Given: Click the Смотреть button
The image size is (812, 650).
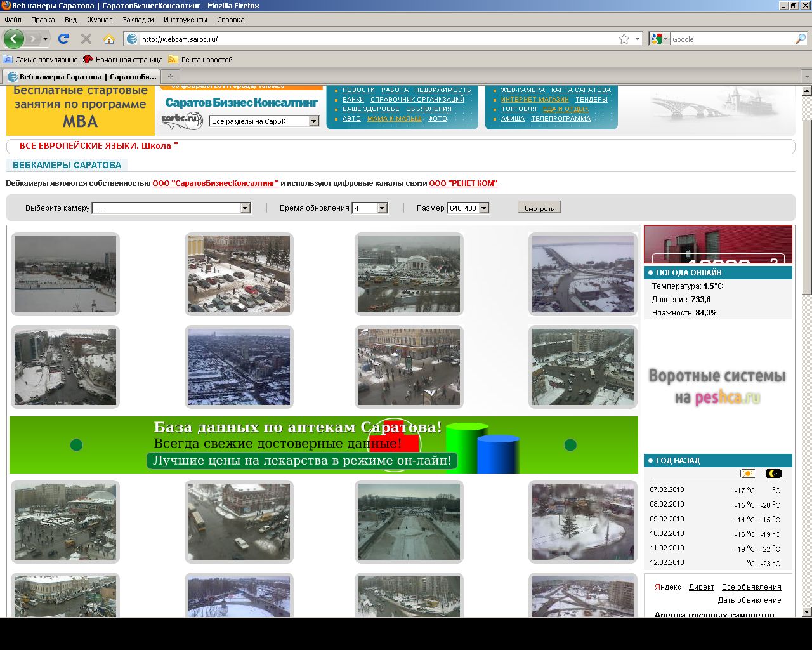Looking at the screenshot, I should click(x=539, y=208).
